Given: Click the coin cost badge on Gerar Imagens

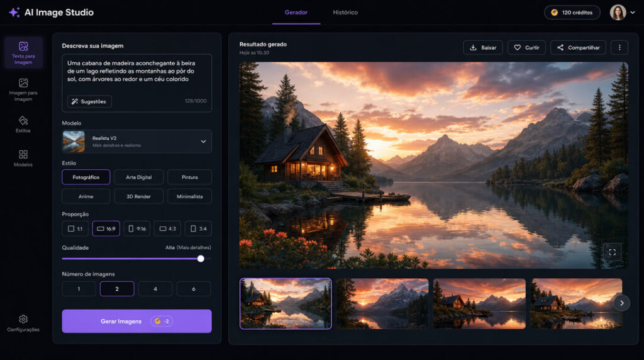Looking at the screenshot, I should [162, 321].
